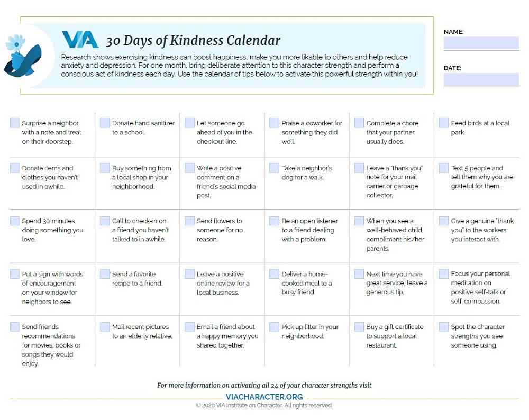This screenshot has height=420, width=529.
Task: Open the VIACHARACTER.ORG link
Action: [x=264, y=397]
